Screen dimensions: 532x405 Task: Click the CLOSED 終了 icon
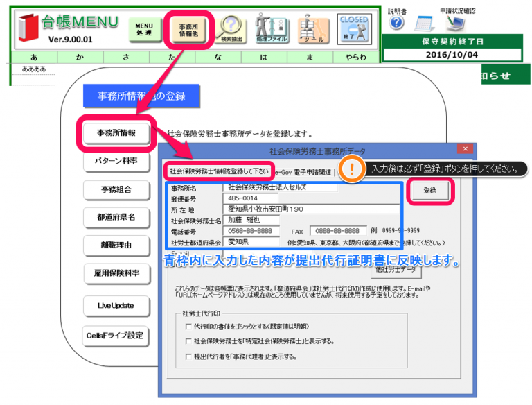[354, 29]
